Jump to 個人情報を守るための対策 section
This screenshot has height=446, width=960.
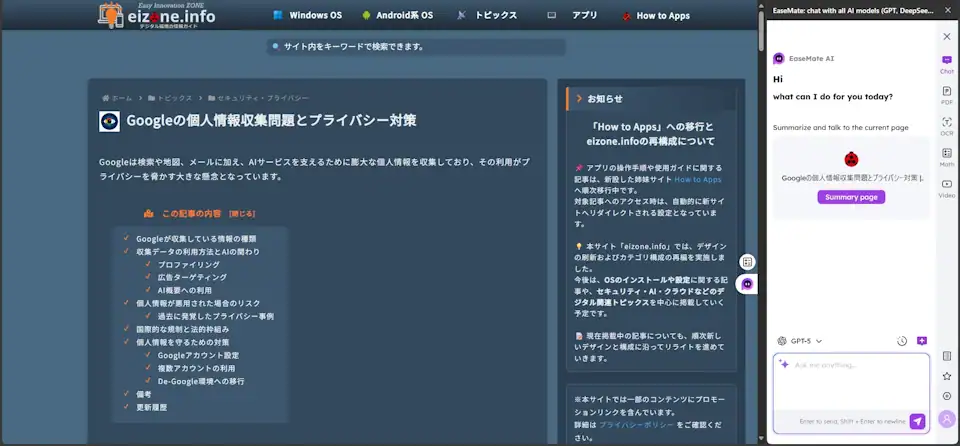coord(182,342)
